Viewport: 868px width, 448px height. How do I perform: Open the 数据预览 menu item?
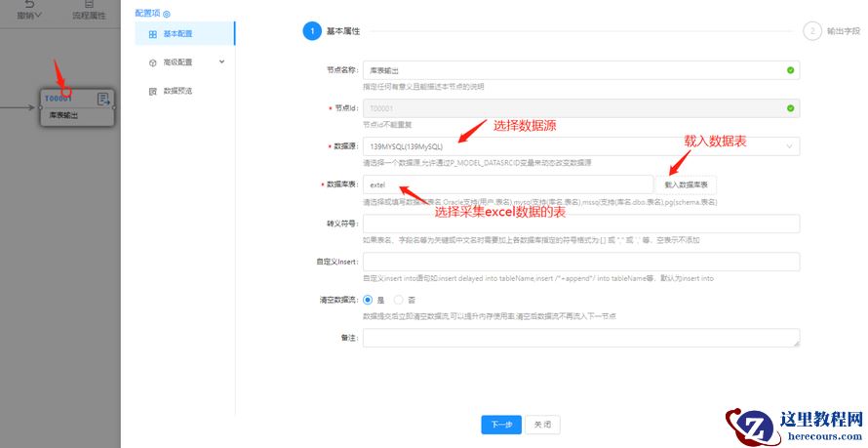click(185, 91)
